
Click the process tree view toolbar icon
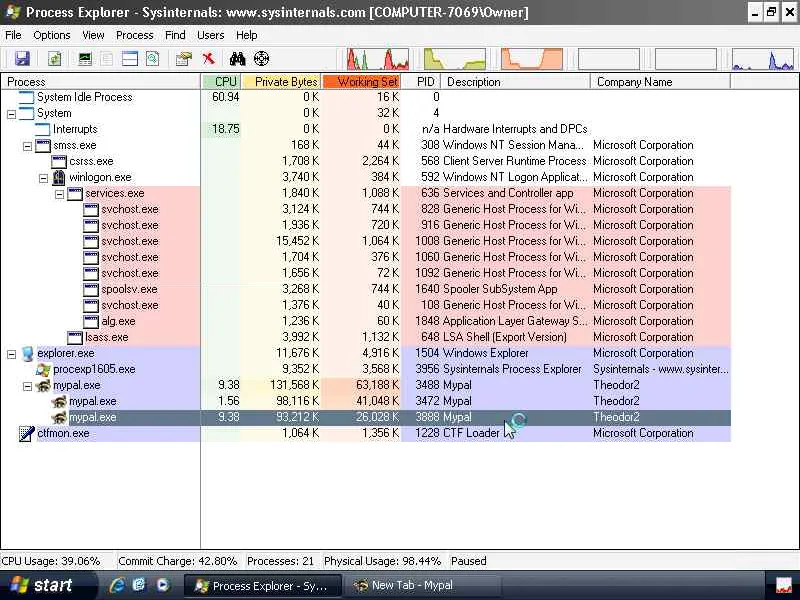107,59
